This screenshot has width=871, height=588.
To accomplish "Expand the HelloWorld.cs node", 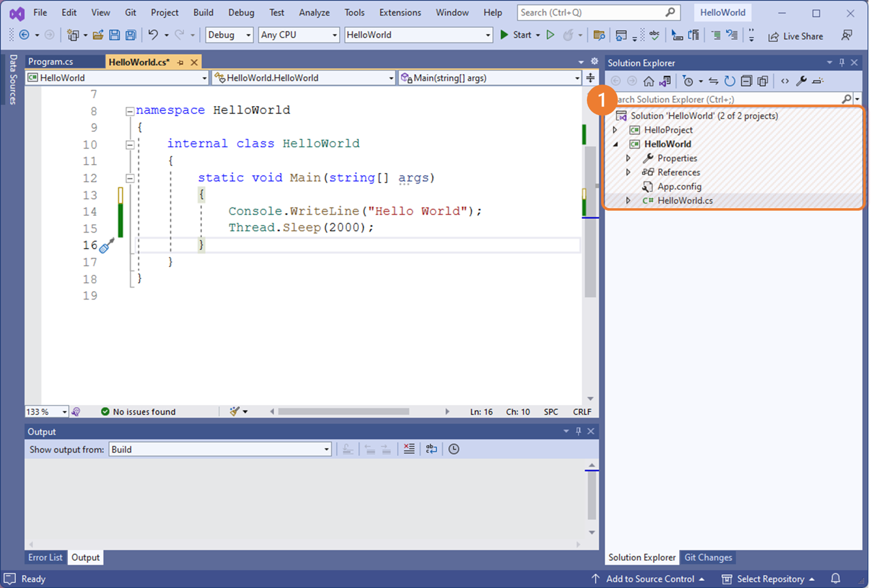I will [x=628, y=200].
